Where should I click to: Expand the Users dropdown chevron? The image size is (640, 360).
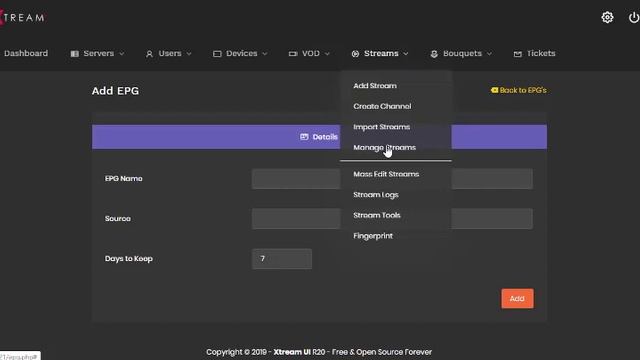pyautogui.click(x=189, y=54)
